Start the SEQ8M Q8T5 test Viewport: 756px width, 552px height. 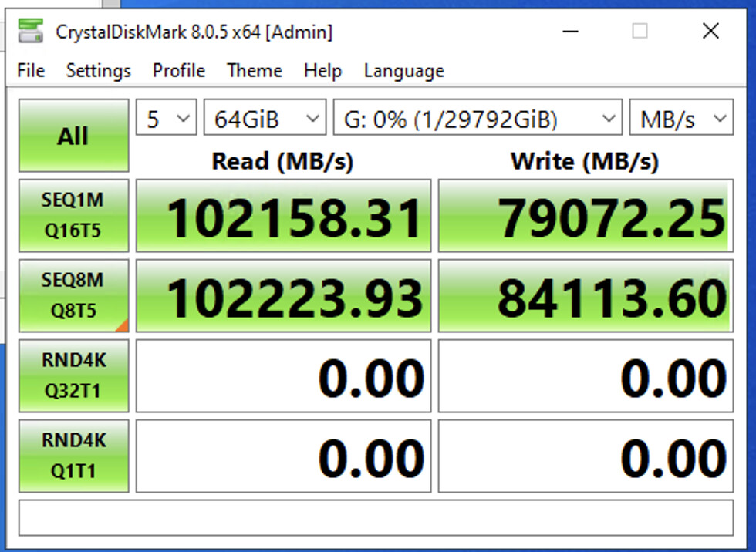tap(73, 295)
